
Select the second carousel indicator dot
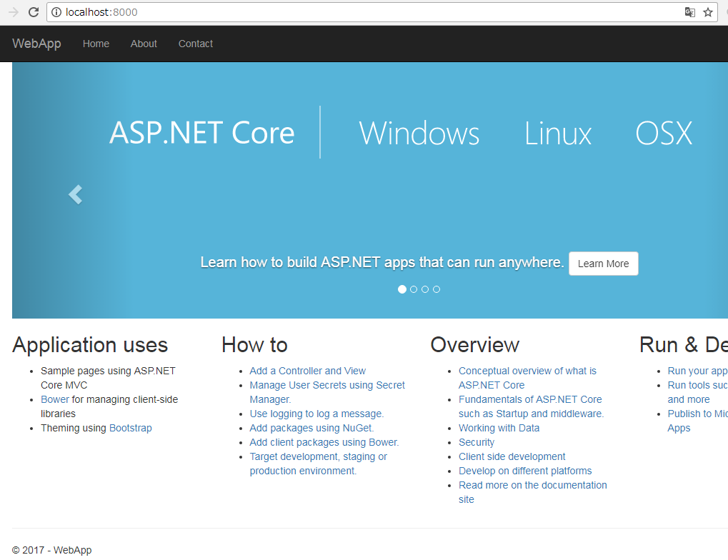point(413,289)
